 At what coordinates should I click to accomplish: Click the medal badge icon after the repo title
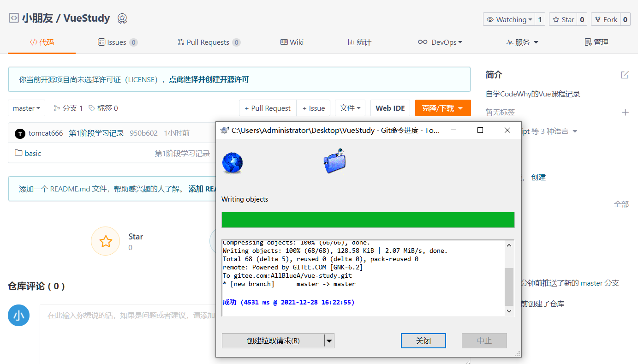pyautogui.click(x=122, y=18)
